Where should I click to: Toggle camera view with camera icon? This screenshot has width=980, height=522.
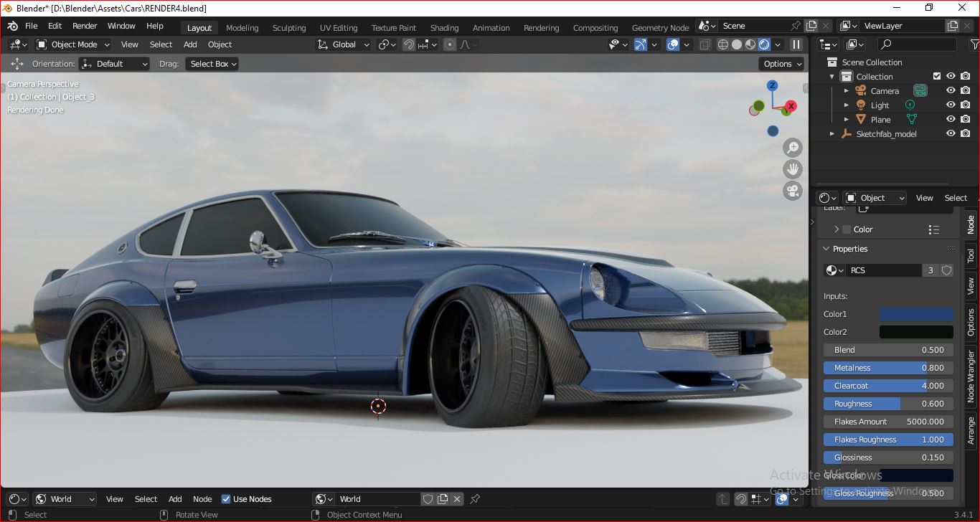(792, 190)
